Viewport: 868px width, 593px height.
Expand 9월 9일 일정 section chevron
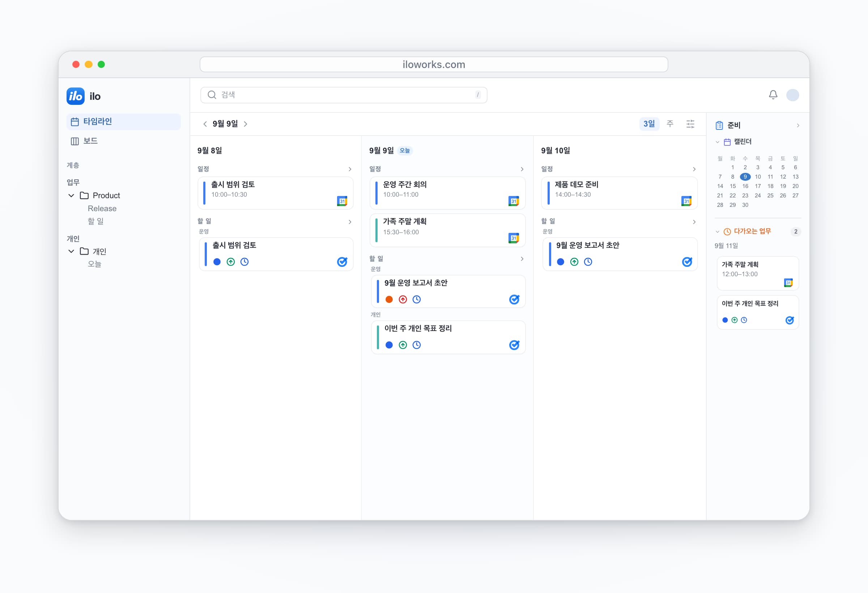[522, 169]
